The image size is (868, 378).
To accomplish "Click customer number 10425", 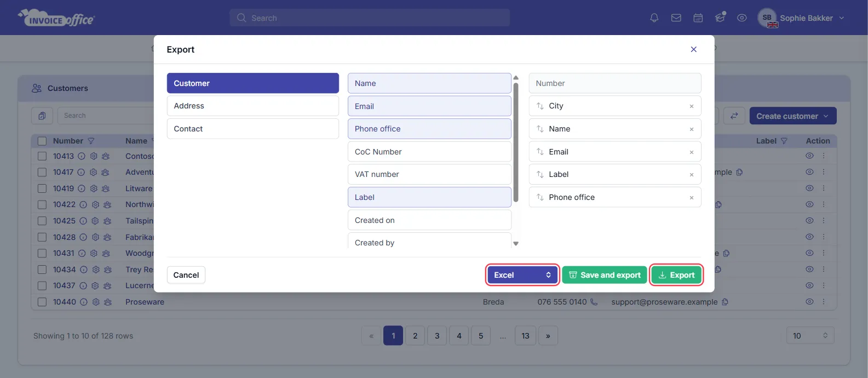I will (x=64, y=221).
